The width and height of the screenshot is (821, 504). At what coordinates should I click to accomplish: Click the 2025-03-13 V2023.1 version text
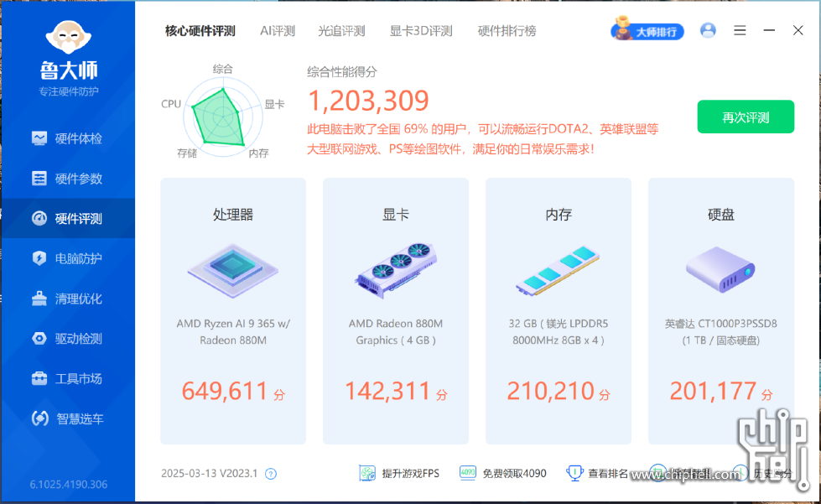pyautogui.click(x=210, y=474)
